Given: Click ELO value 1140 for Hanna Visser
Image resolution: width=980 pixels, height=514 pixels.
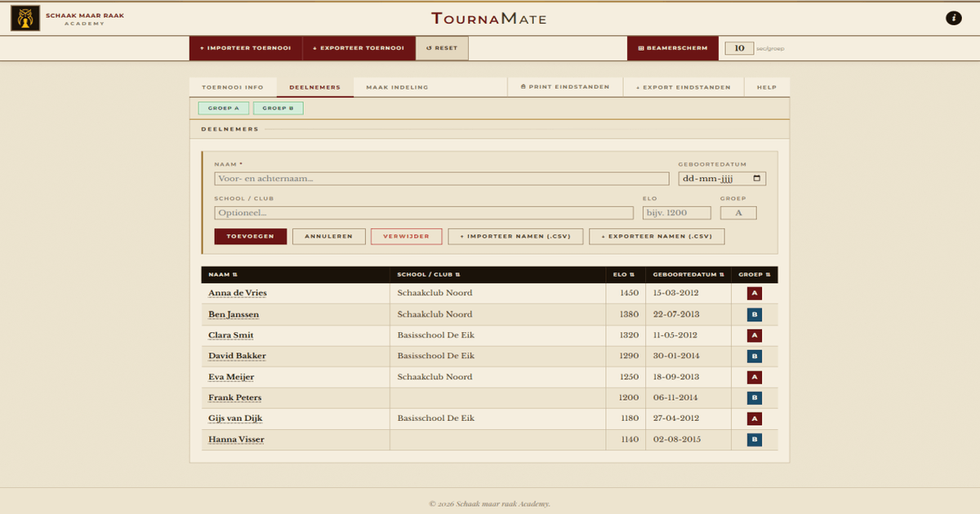Looking at the screenshot, I should pos(629,440).
